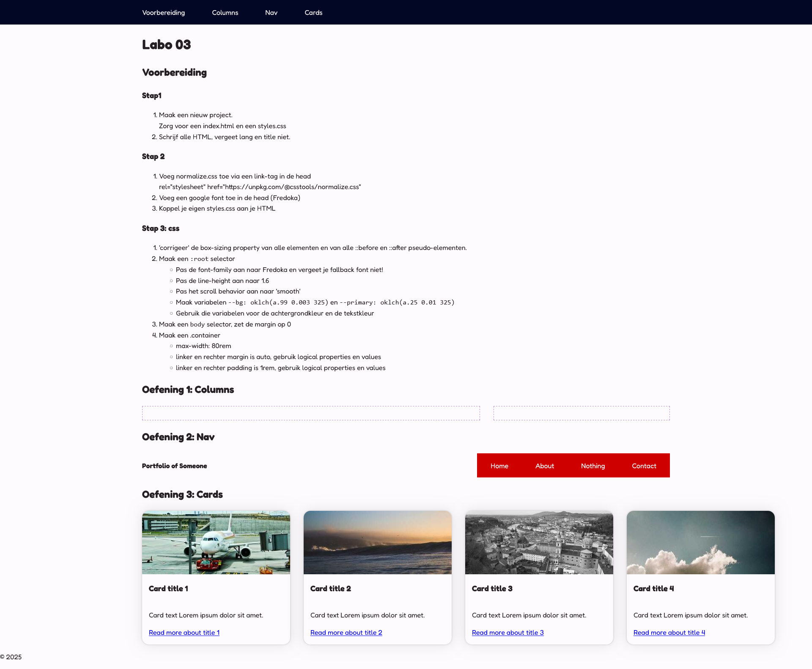Click Home in the red nav bar
This screenshot has height=669, width=812.
point(499,466)
